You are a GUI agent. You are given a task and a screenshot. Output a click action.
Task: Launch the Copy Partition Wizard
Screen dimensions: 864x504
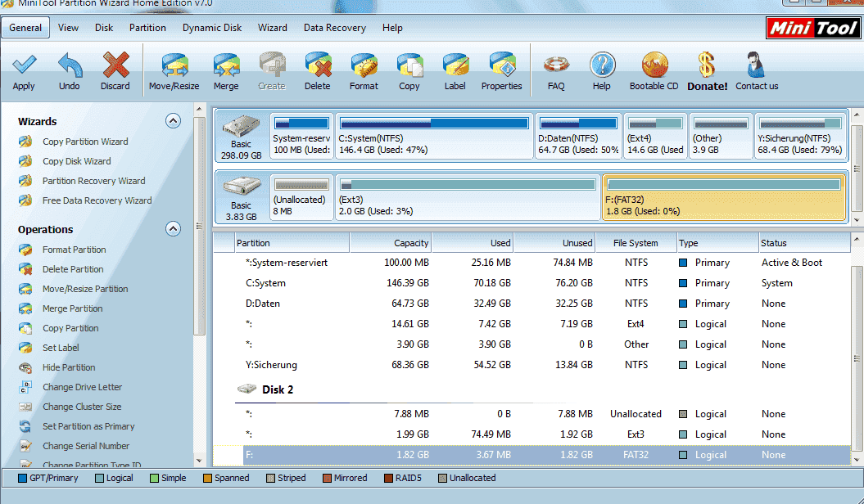pos(85,142)
